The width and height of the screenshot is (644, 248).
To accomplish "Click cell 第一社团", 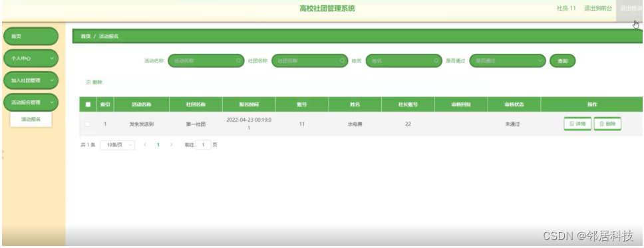I will coord(196,124).
